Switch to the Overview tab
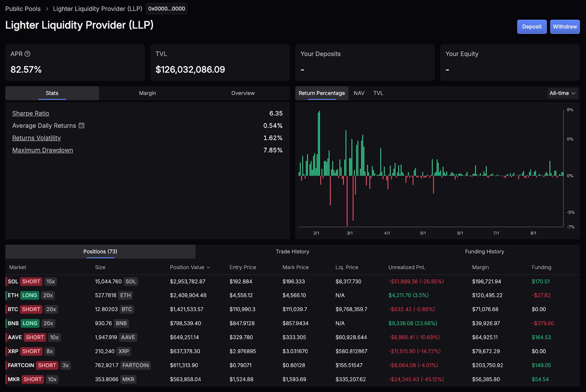586x392 pixels. tap(243, 93)
